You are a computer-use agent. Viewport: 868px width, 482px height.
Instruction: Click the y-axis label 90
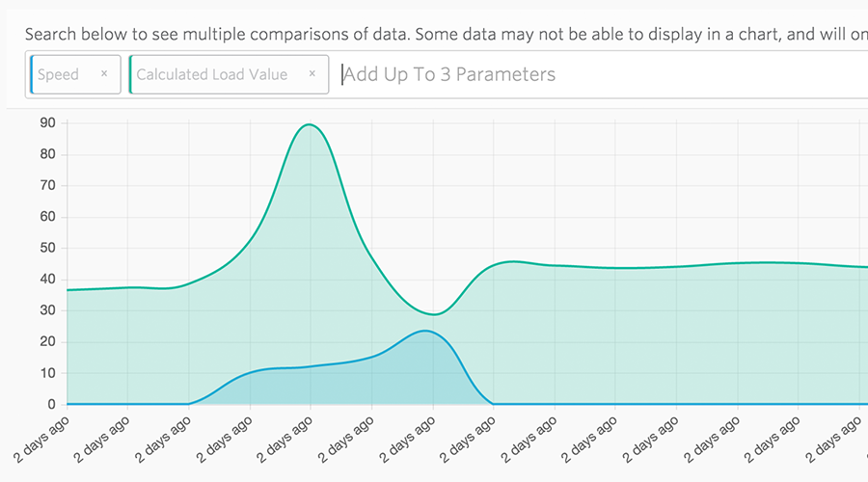tap(48, 122)
